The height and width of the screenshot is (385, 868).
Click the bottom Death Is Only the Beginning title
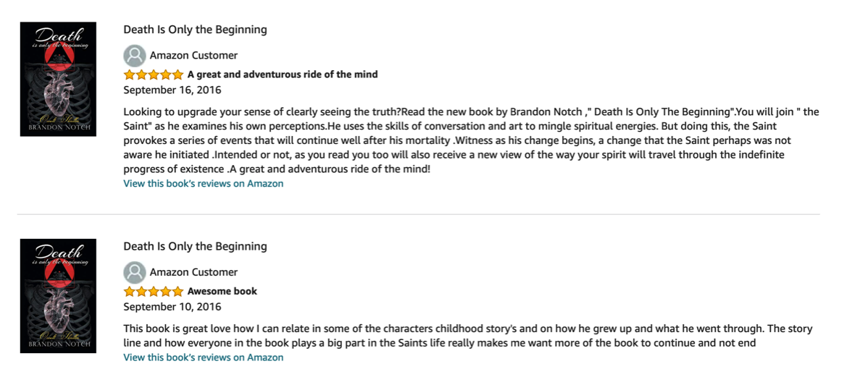pos(195,247)
